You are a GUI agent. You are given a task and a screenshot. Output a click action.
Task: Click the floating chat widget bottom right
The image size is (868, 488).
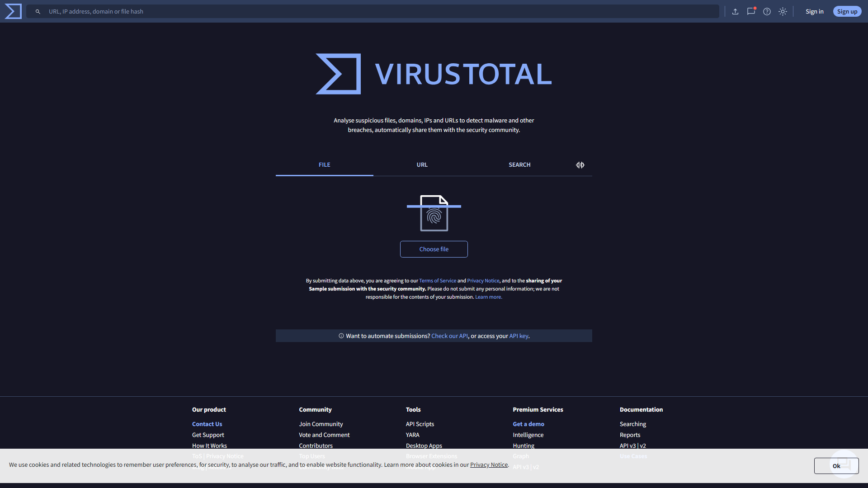[x=844, y=464]
